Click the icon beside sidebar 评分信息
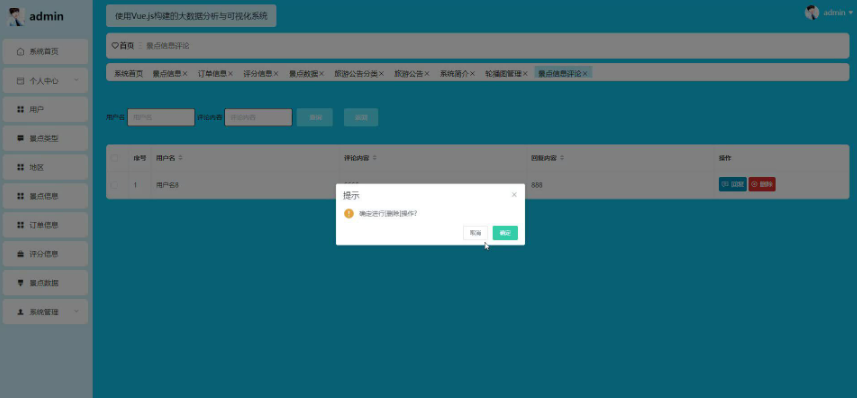This screenshot has height=398, width=857. click(21, 254)
